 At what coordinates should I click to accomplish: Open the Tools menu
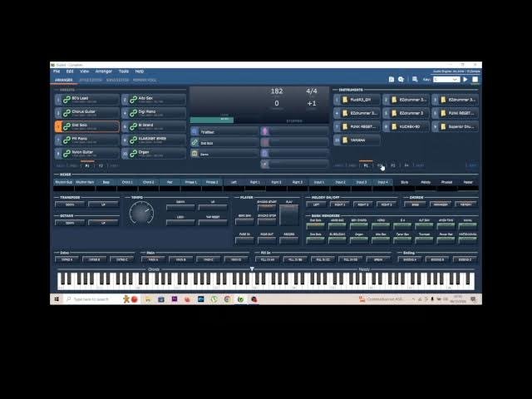[123, 71]
